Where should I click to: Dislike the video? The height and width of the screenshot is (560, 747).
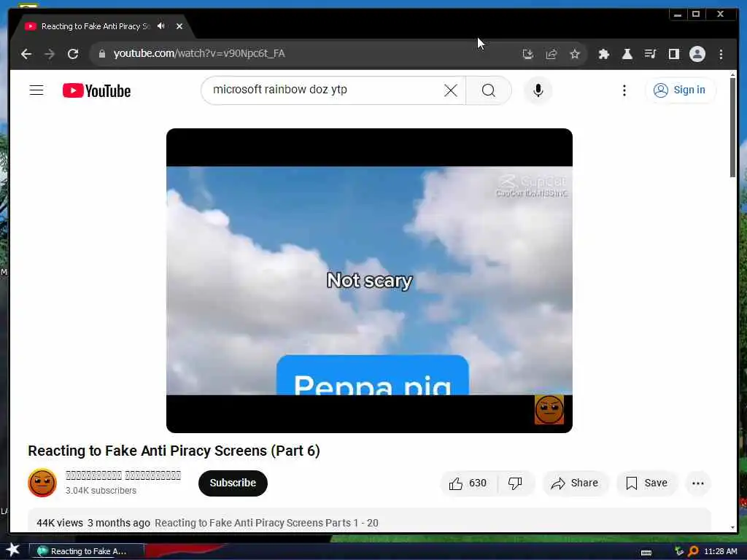click(515, 483)
